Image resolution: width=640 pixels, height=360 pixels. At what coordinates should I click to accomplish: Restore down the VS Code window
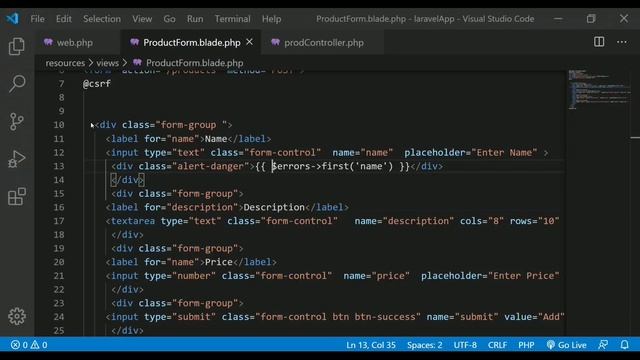[x=591, y=19]
